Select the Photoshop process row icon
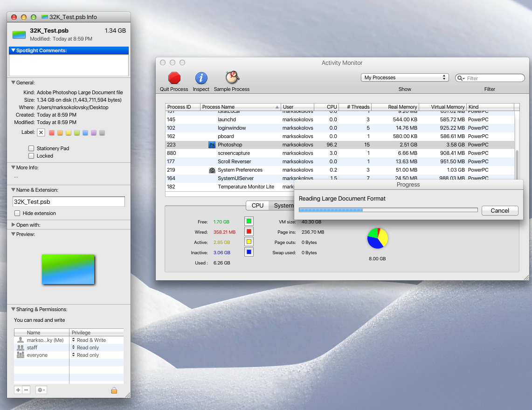The height and width of the screenshot is (410, 532). coord(212,145)
